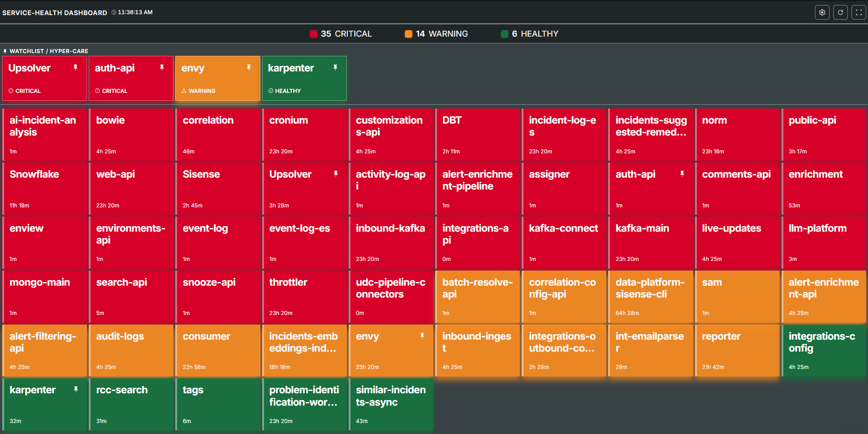The width and height of the screenshot is (868, 434).
Task: Click the 6 HEALTHY legend label
Action: (536, 33)
